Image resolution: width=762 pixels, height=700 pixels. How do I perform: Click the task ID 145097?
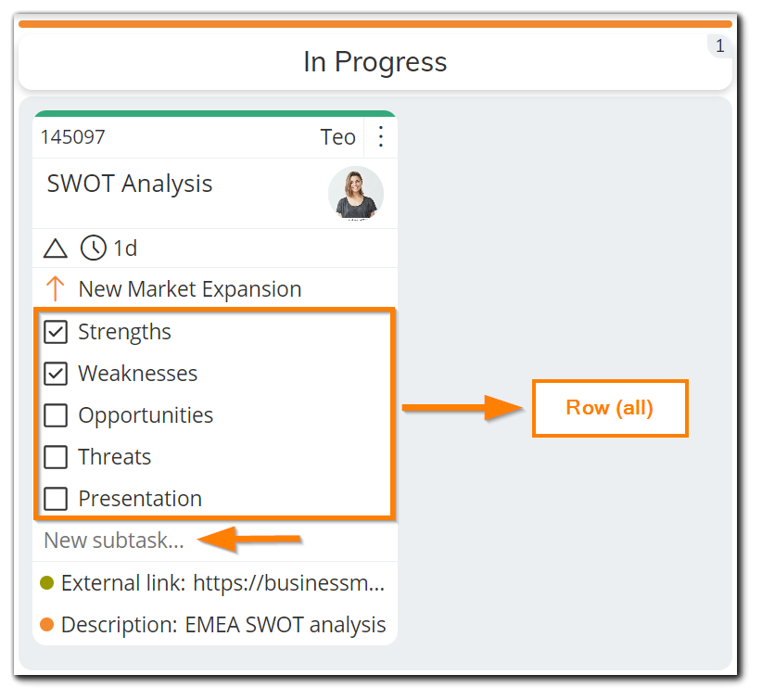click(73, 137)
